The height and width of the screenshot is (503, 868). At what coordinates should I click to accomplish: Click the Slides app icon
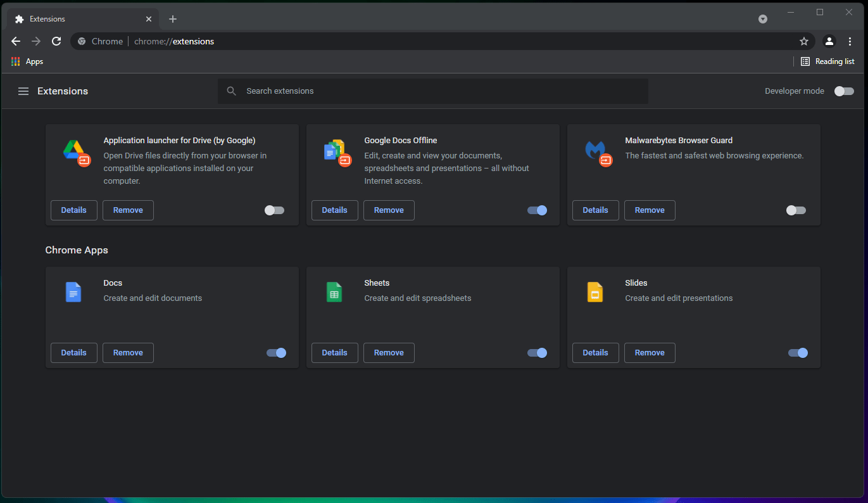(x=594, y=292)
